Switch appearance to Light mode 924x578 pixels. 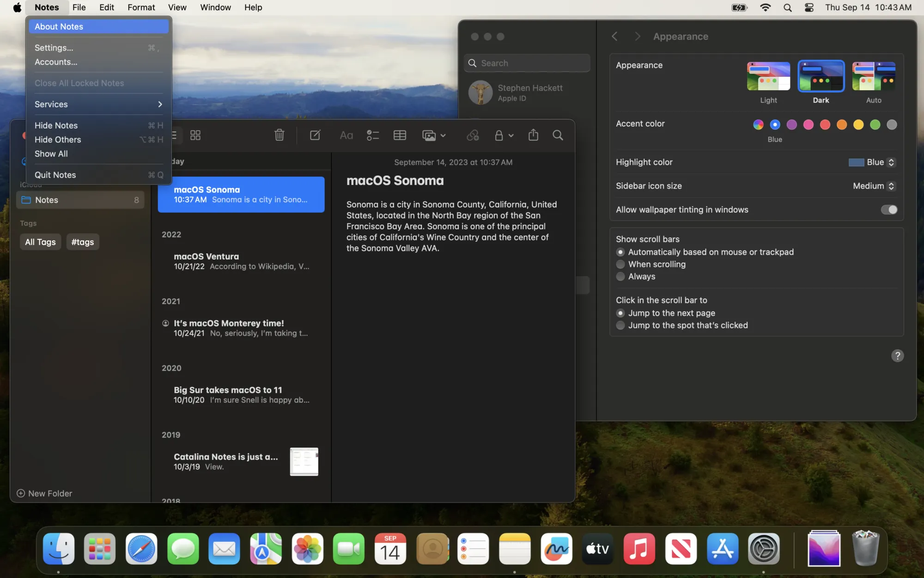768,75
